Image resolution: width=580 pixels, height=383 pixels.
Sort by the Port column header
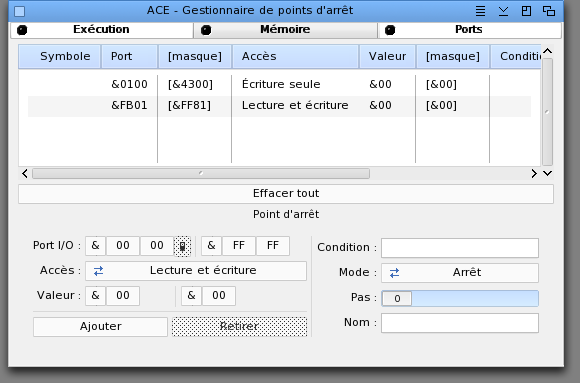[x=129, y=56]
